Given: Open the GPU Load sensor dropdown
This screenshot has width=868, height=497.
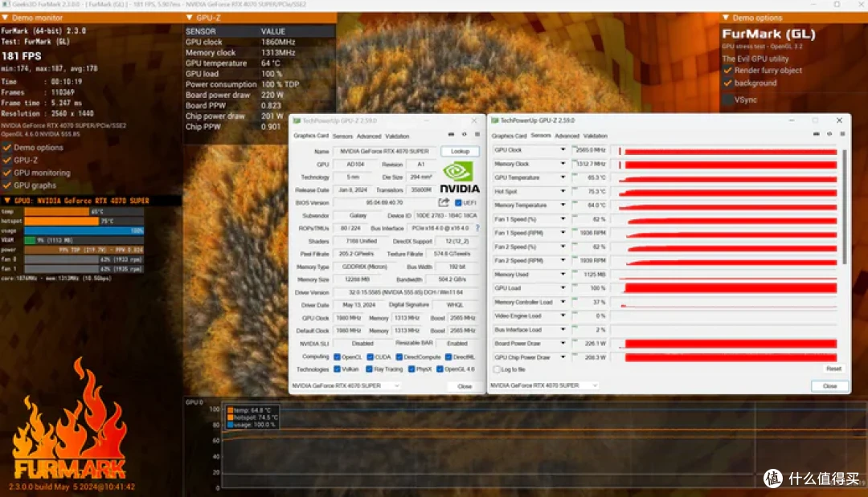Looking at the screenshot, I should pos(563,288).
